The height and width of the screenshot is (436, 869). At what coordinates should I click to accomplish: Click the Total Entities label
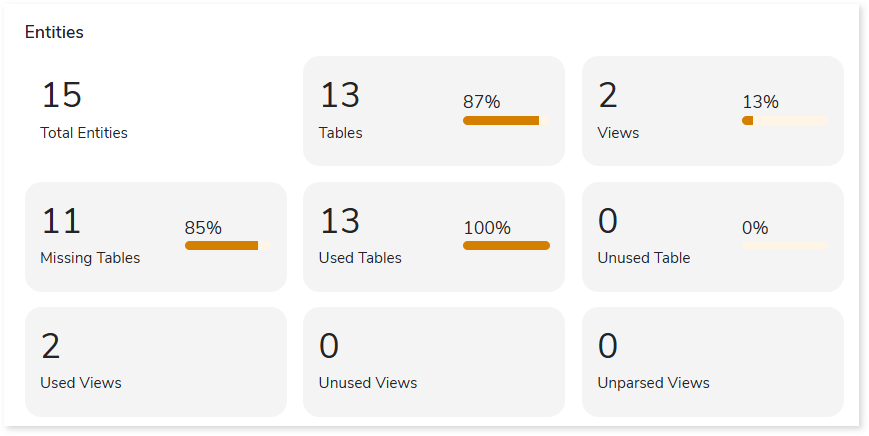pos(84,132)
